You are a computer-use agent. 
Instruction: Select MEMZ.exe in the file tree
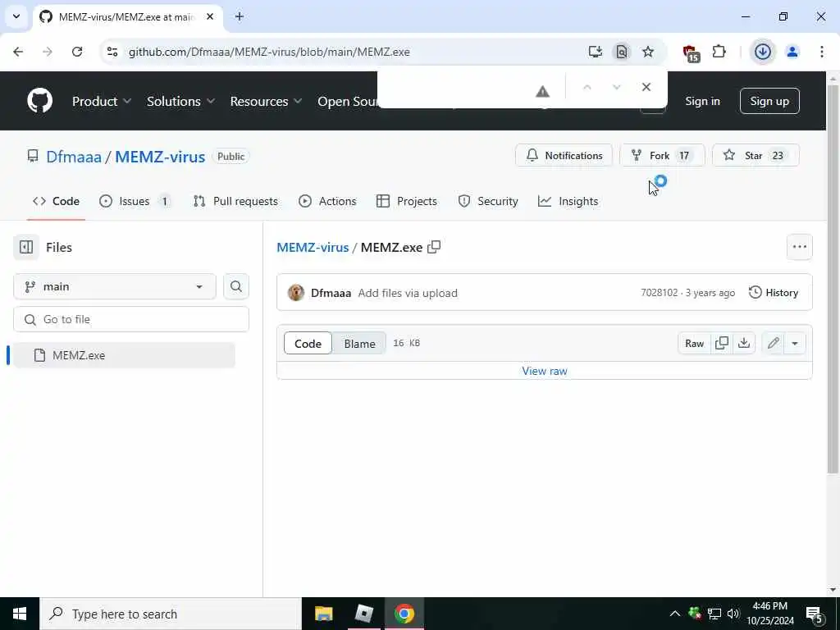(x=125, y=355)
